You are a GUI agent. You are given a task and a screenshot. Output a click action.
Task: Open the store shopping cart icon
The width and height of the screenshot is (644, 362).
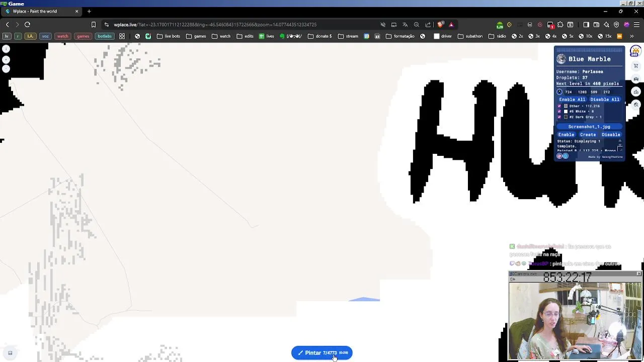pyautogui.click(x=636, y=66)
